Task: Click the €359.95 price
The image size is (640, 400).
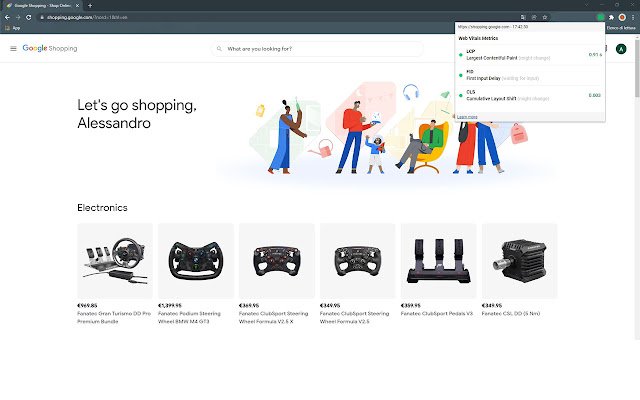Action: coord(411,305)
